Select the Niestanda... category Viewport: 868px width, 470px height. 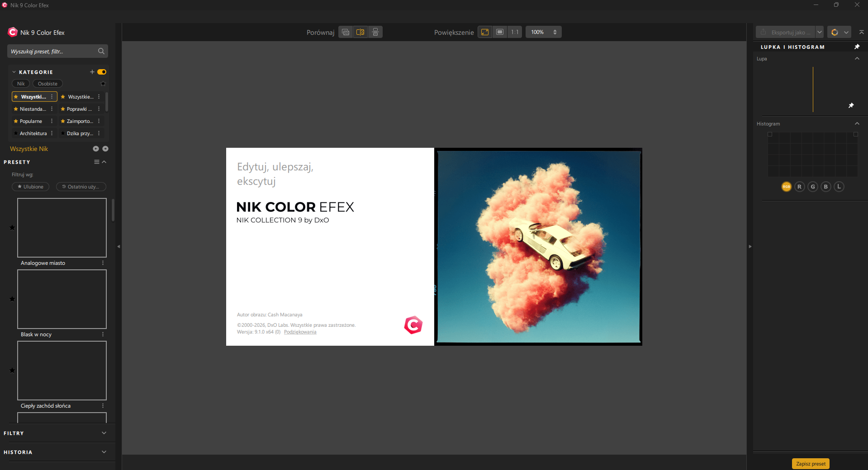pyautogui.click(x=33, y=109)
